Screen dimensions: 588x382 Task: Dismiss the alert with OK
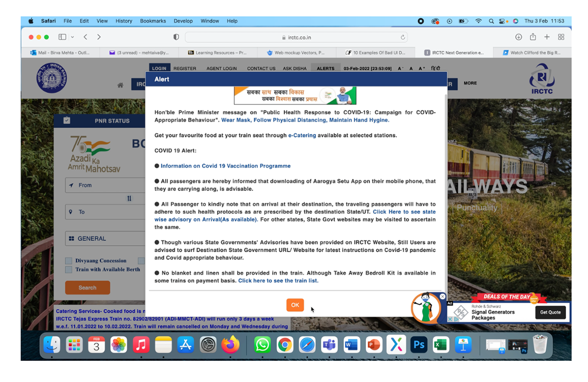point(295,305)
